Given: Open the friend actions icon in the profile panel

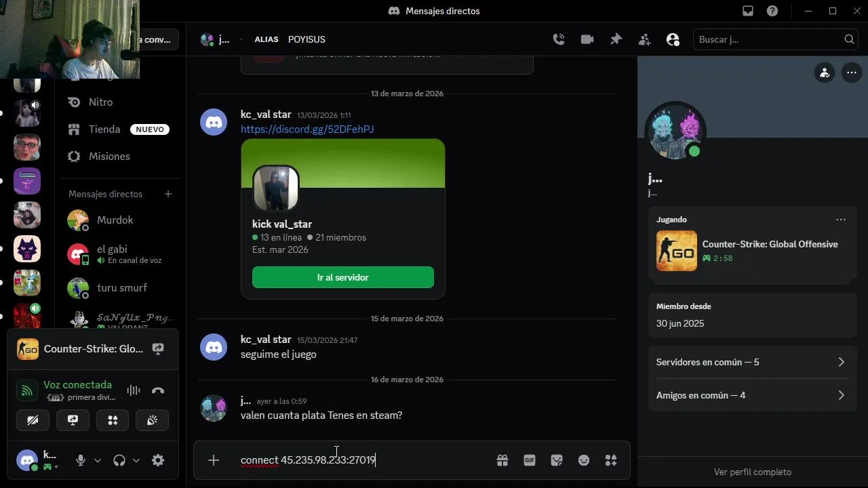Looking at the screenshot, I should click(x=825, y=73).
